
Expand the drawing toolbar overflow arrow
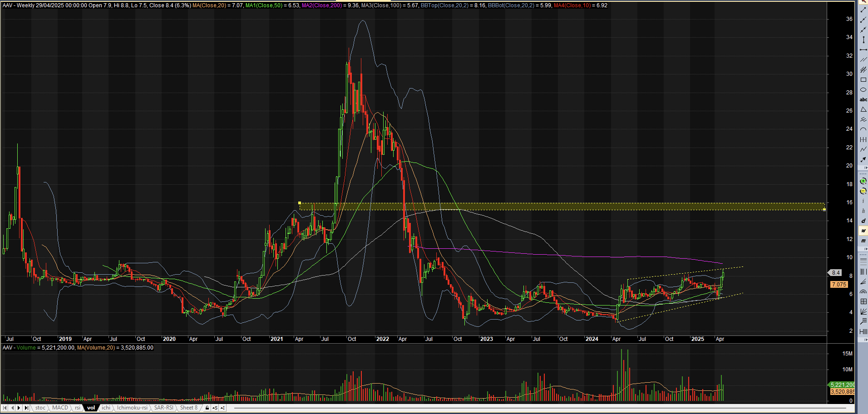click(865, 168)
